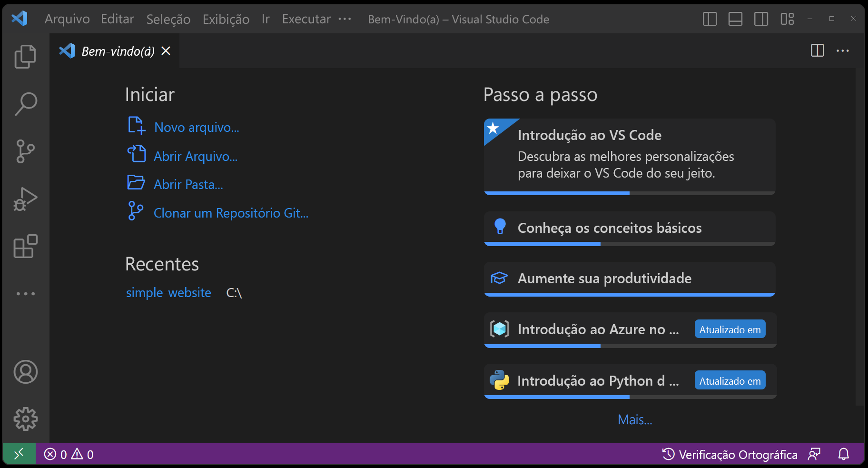Click the Abrir Pasta... link

click(188, 184)
